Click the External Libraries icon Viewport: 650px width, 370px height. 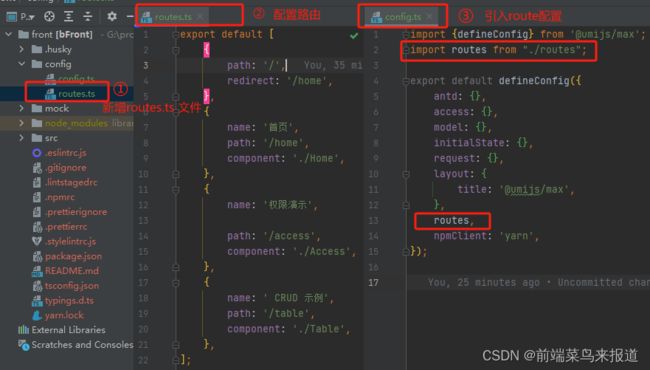23,330
